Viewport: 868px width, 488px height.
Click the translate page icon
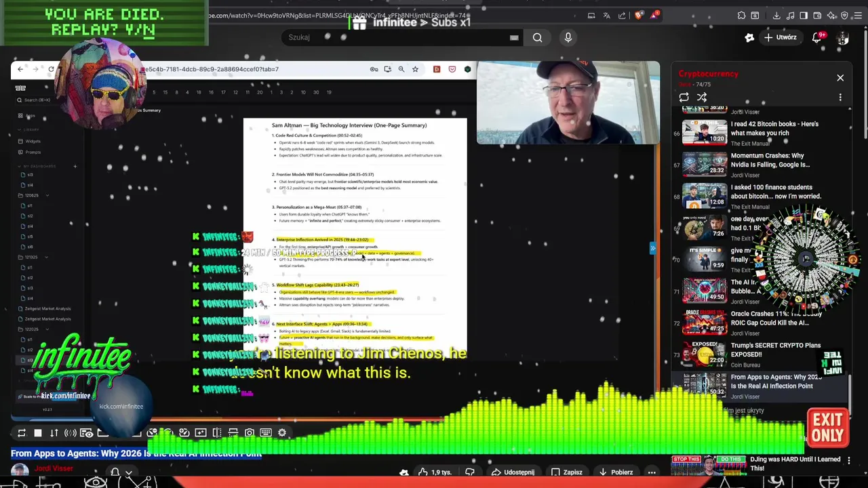click(607, 16)
